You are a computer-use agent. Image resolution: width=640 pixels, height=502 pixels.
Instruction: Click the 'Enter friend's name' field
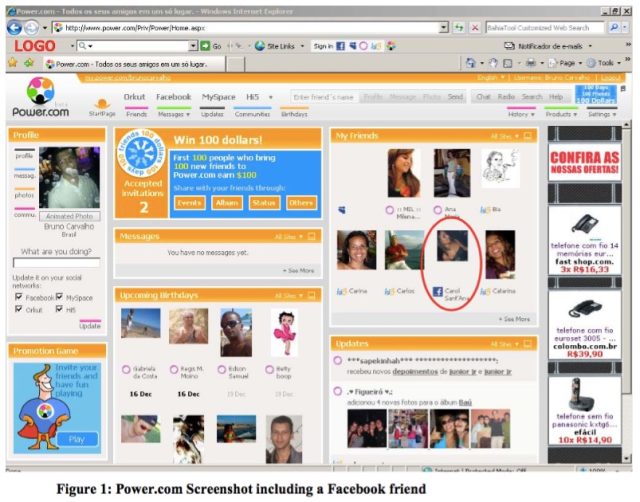[x=324, y=97]
